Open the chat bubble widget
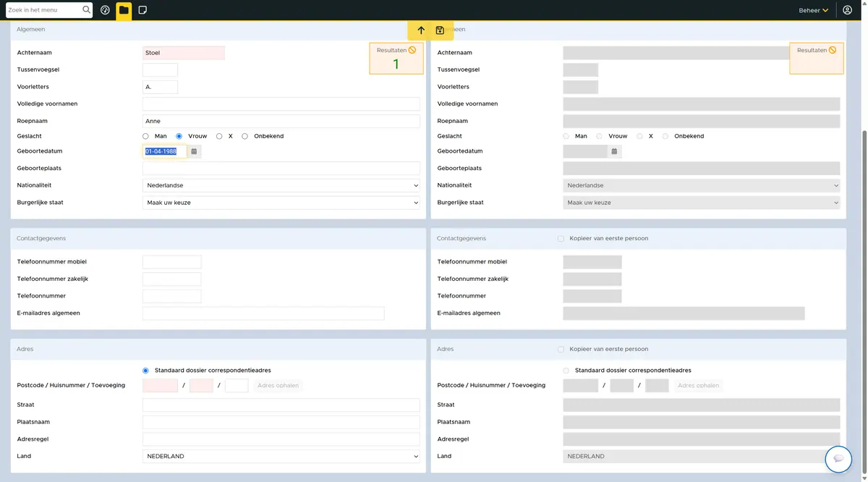Screen dimensions: 868x482 (839, 459)
